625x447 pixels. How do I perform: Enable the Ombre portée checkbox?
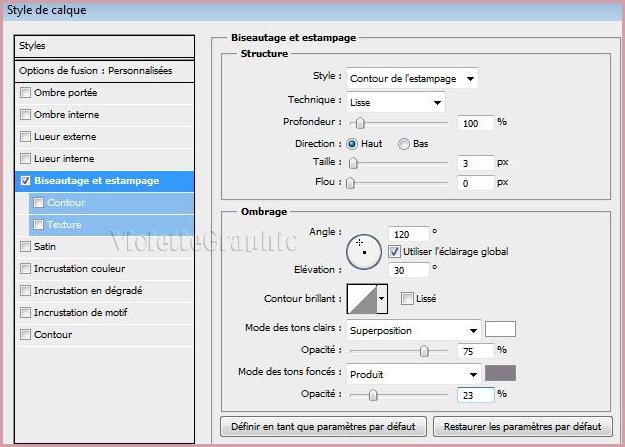click(25, 93)
